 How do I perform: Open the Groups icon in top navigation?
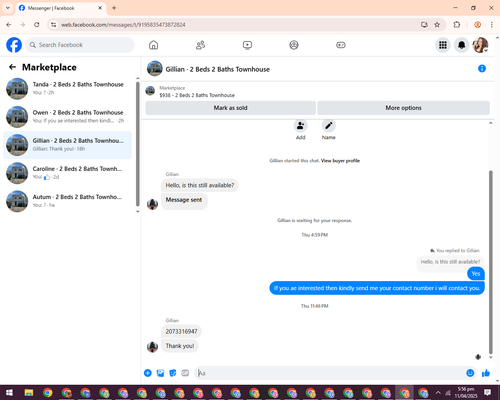click(294, 45)
